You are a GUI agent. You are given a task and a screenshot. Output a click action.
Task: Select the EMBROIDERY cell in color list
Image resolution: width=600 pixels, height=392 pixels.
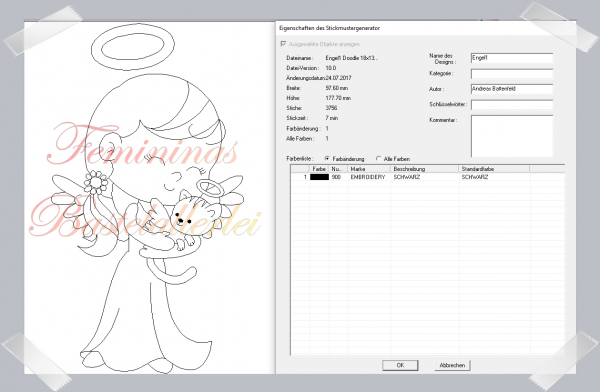tap(368, 177)
